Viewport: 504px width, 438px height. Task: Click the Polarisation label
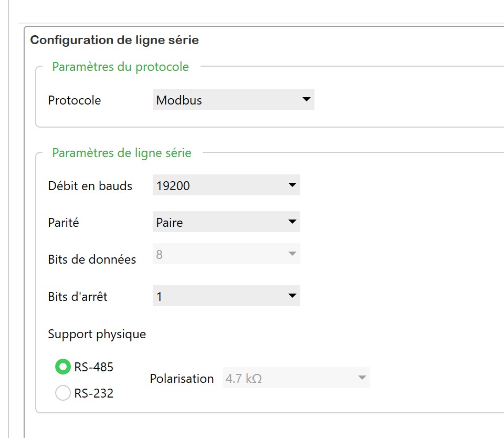click(x=182, y=379)
